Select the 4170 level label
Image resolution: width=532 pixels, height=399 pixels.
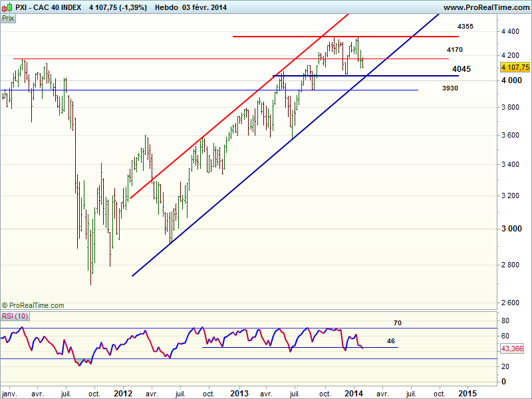pos(455,50)
